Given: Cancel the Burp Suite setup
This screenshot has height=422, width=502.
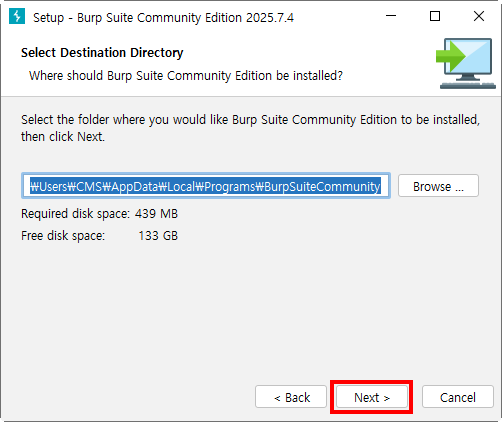Looking at the screenshot, I should (458, 397).
